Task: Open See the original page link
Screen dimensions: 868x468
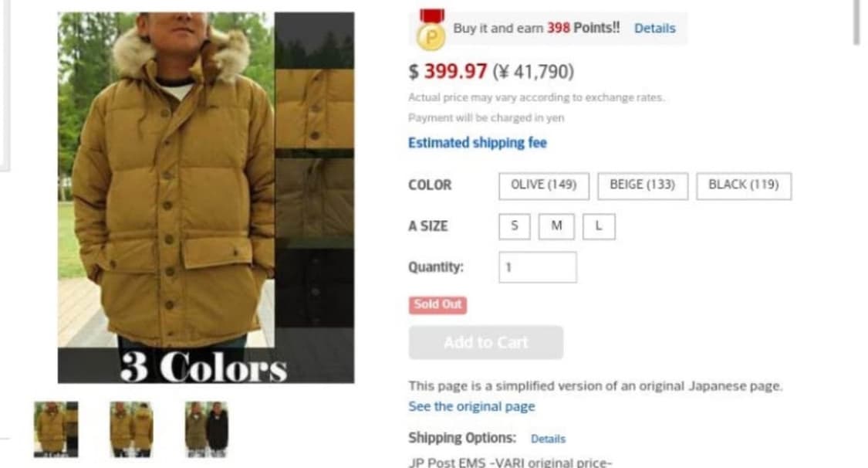Action: [x=471, y=406]
